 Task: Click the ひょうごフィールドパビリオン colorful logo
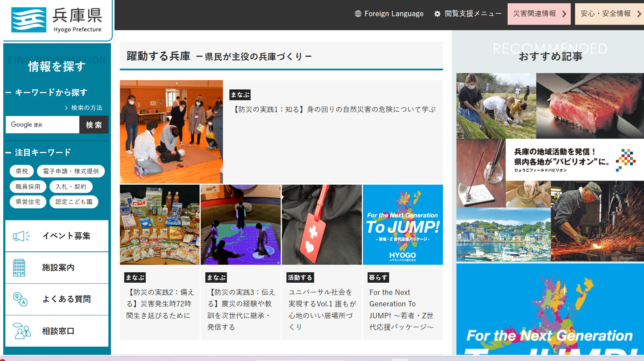625,159
